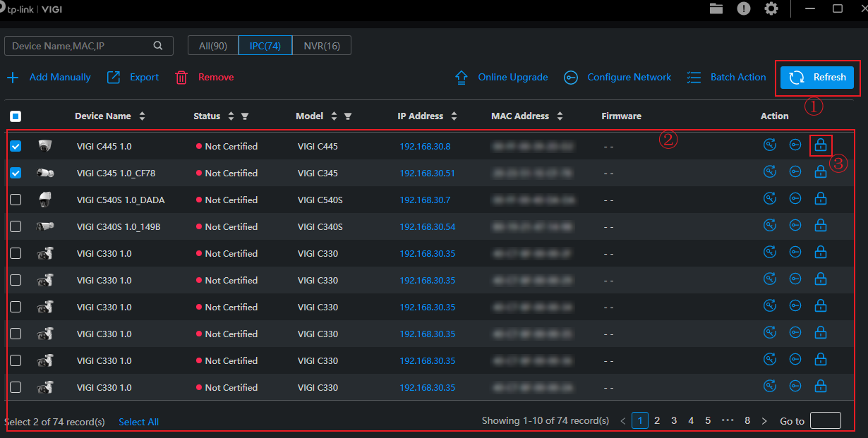Go to page 2
The width and height of the screenshot is (868, 438).
click(x=657, y=420)
